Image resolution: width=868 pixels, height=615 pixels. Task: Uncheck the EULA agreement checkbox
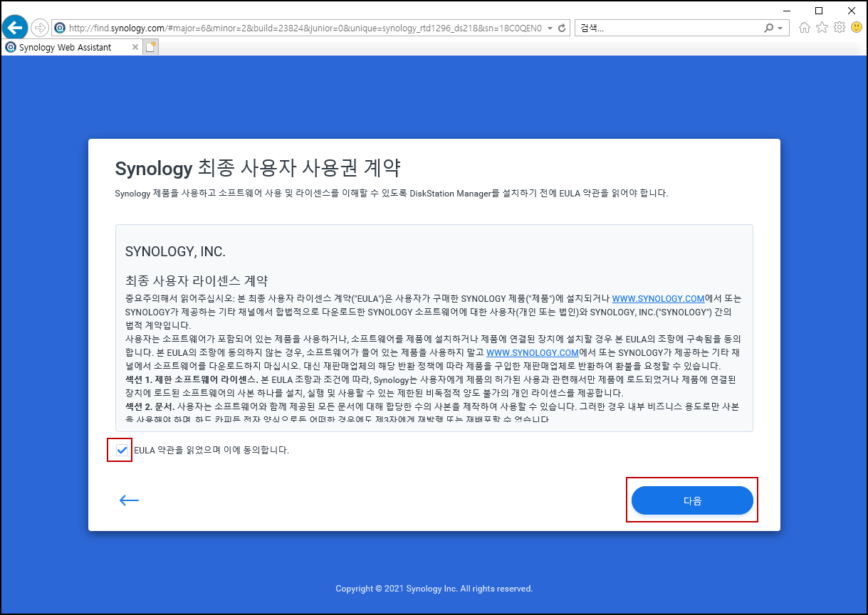122,450
